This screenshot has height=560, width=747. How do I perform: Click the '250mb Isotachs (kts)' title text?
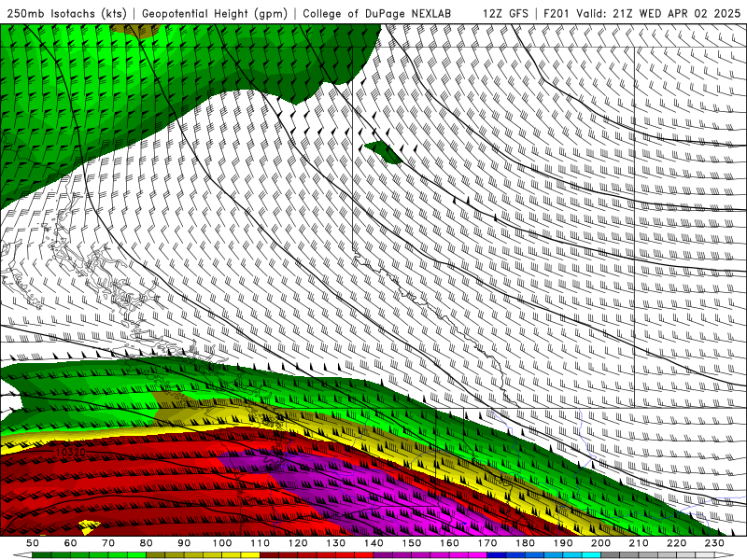point(67,14)
